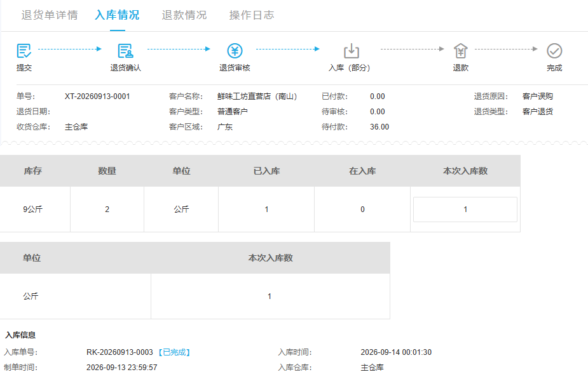The height and width of the screenshot is (379, 588).
Task: Click stock-in number RK-20260913-0003
Action: click(x=120, y=352)
